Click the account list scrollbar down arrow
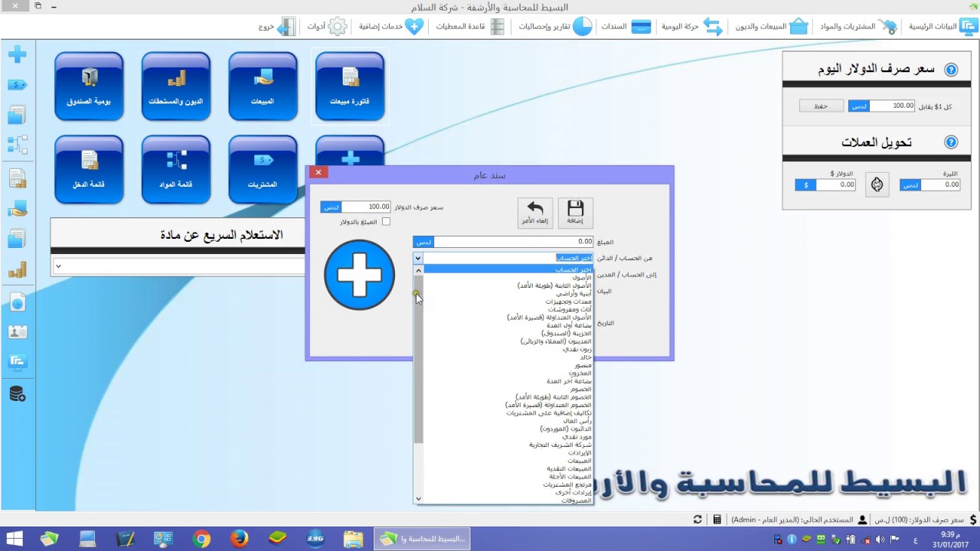The width and height of the screenshot is (980, 551). (418, 499)
